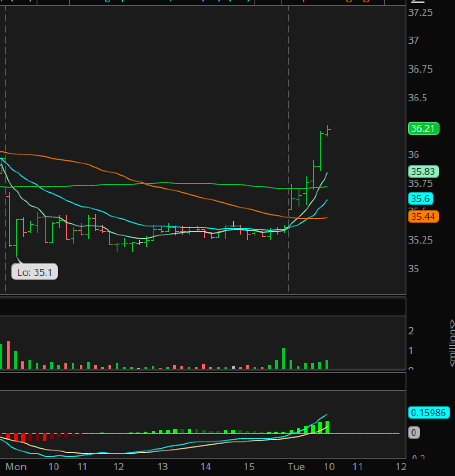Click the Lo: 35.1 low price bubble
The image size is (455, 476).
coord(35,272)
